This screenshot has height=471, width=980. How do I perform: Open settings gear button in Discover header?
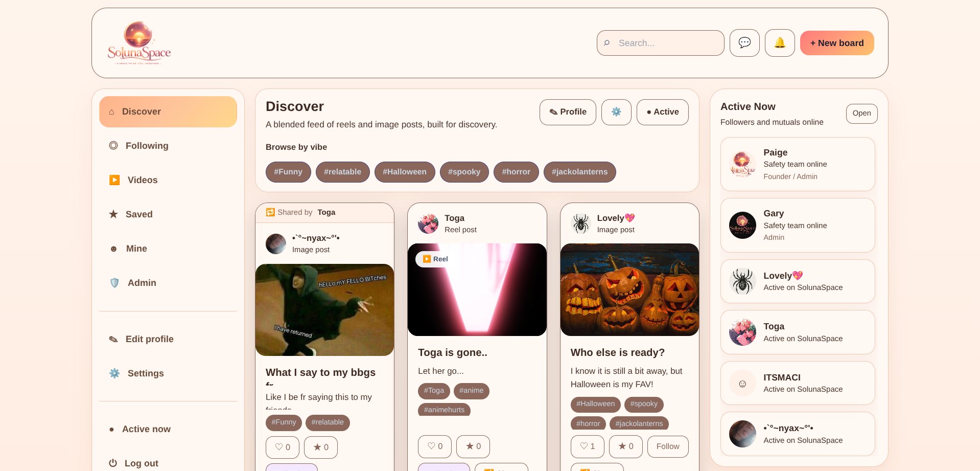click(x=616, y=112)
